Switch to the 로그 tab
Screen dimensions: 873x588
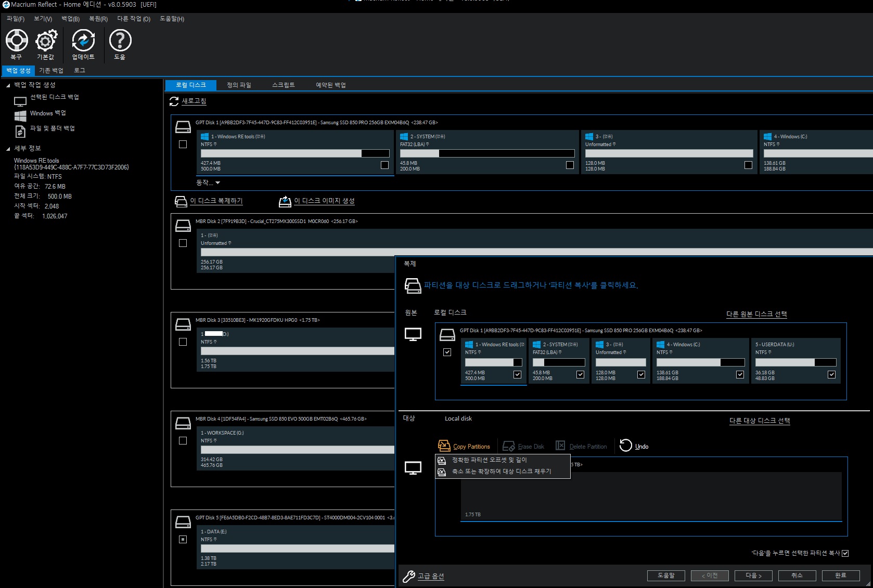pos(79,71)
